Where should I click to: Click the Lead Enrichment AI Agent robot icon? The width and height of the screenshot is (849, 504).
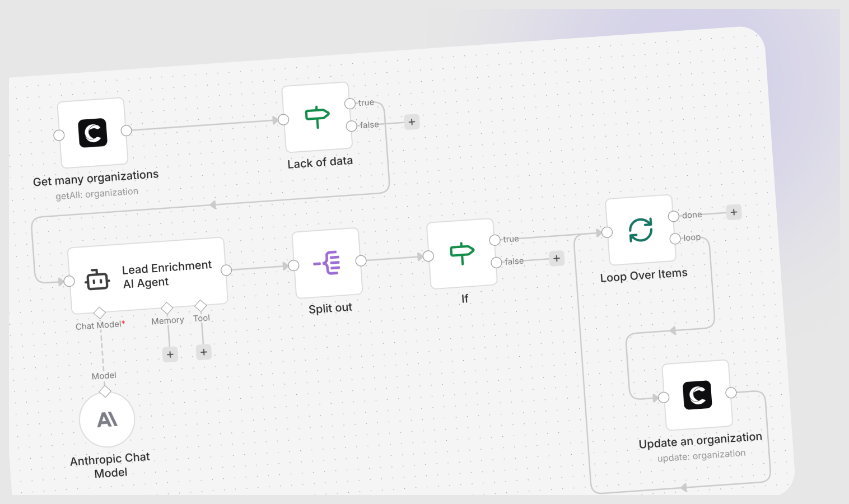97,279
